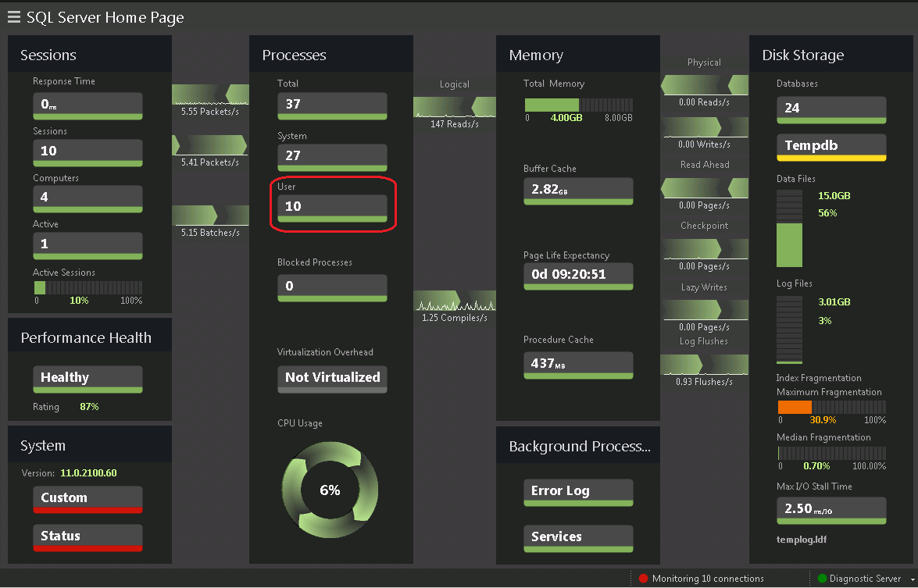Click the red Monitoring 10 connections status dot
The image size is (918, 588).
pyautogui.click(x=643, y=578)
